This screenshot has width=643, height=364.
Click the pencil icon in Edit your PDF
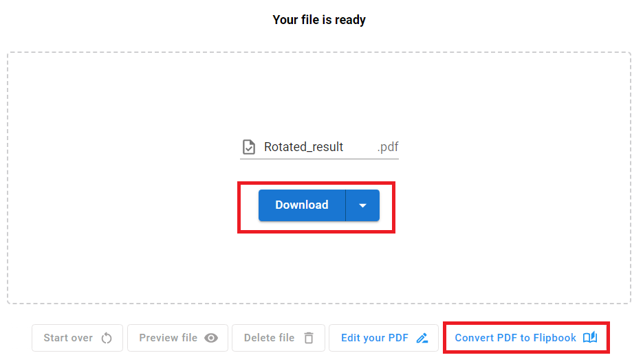point(422,338)
